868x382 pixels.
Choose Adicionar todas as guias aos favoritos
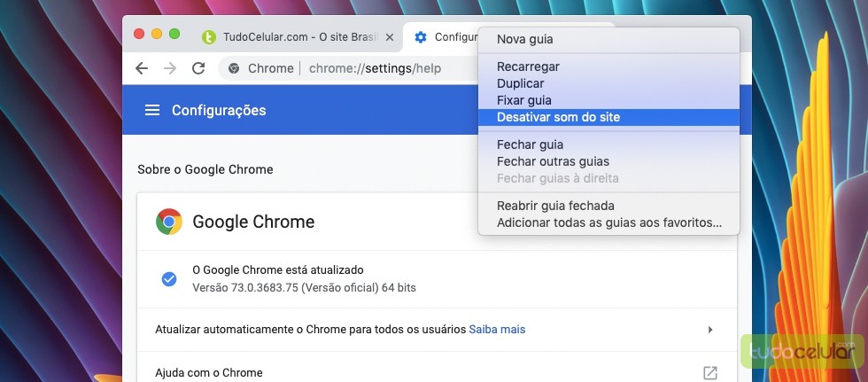(x=609, y=222)
